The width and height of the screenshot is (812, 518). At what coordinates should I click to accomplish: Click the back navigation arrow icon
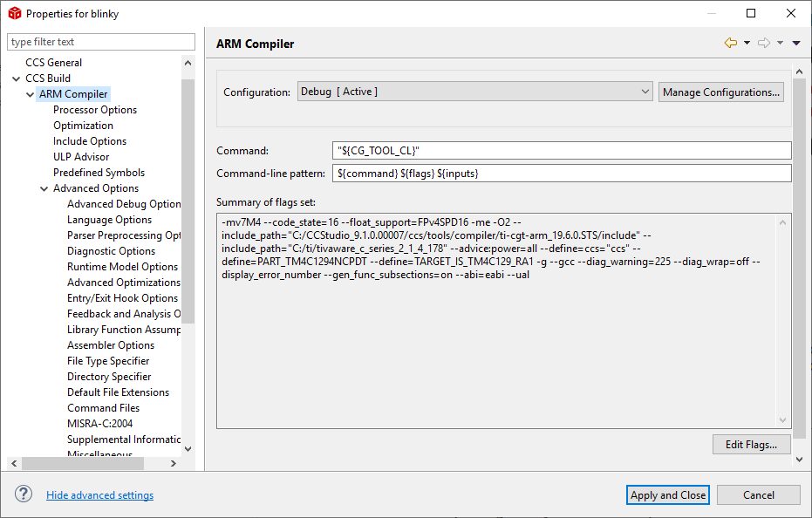pyautogui.click(x=731, y=43)
